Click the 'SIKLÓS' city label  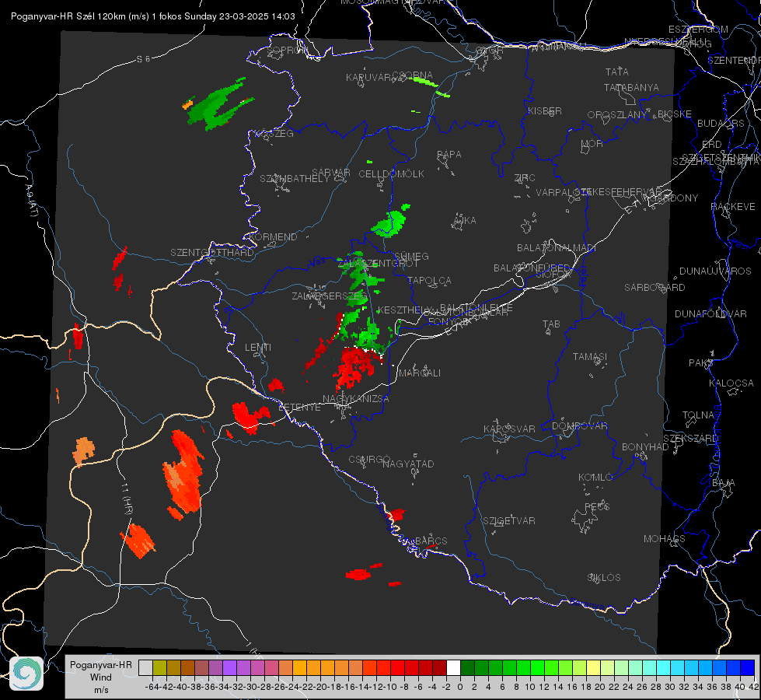tap(604, 577)
